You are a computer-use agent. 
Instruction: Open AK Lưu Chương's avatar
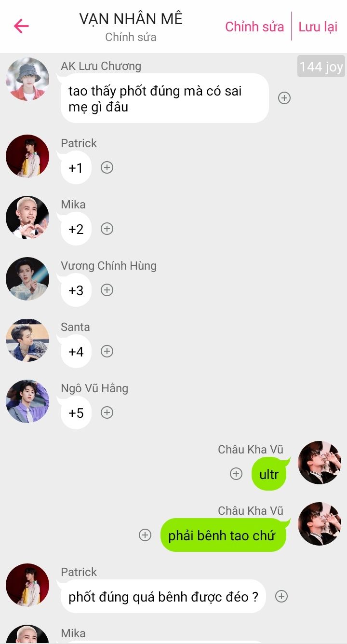pos(27,79)
